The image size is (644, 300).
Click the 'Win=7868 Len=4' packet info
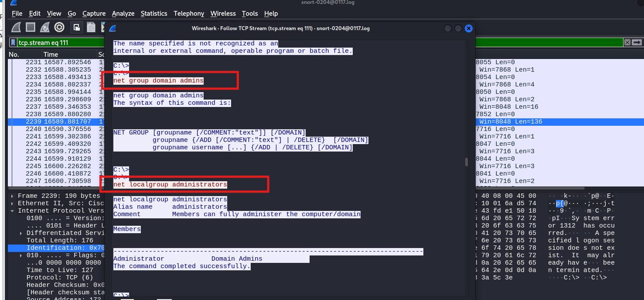[x=507, y=85]
